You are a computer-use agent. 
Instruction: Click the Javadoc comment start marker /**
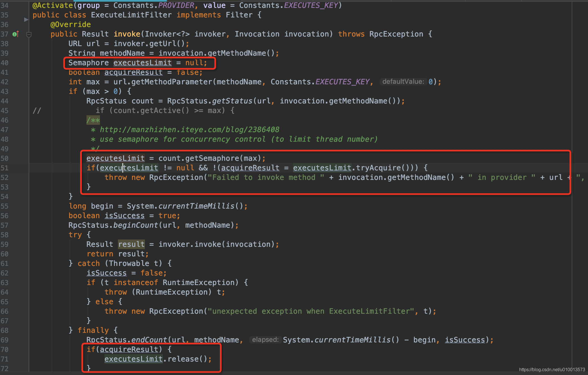(x=93, y=120)
